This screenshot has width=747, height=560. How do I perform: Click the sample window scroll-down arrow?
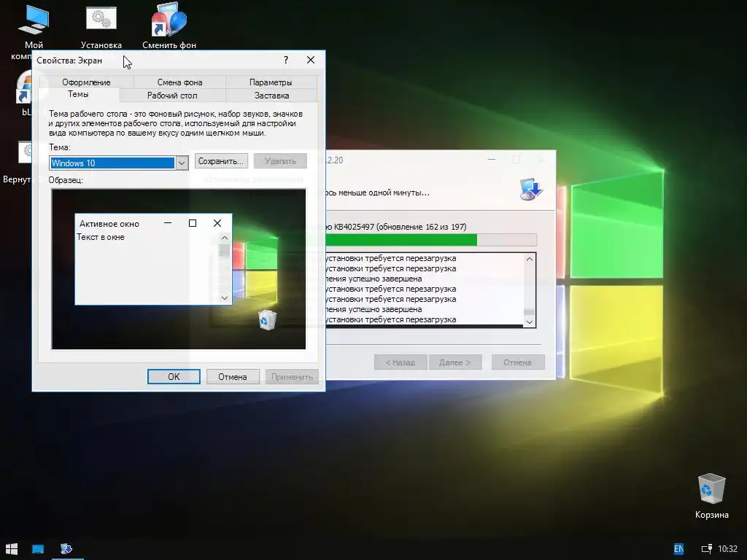coord(225,298)
